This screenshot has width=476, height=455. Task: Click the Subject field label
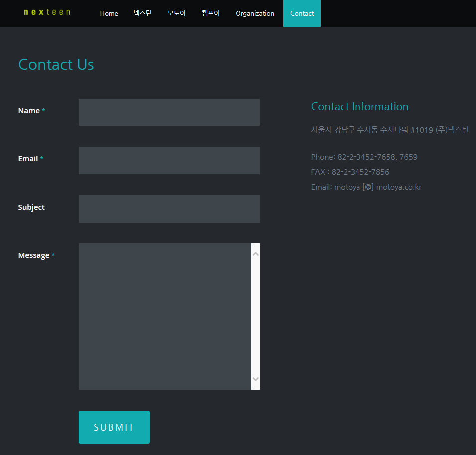coord(31,207)
